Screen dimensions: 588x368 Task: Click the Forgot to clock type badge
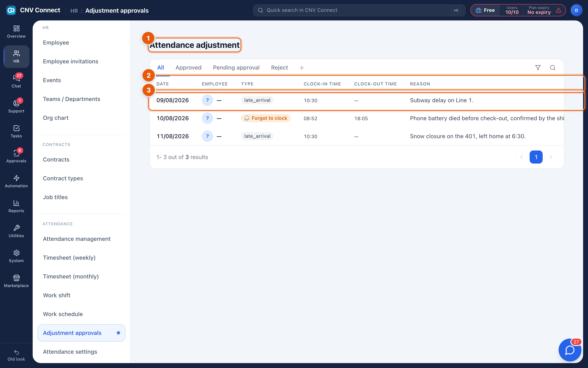pyautogui.click(x=266, y=118)
